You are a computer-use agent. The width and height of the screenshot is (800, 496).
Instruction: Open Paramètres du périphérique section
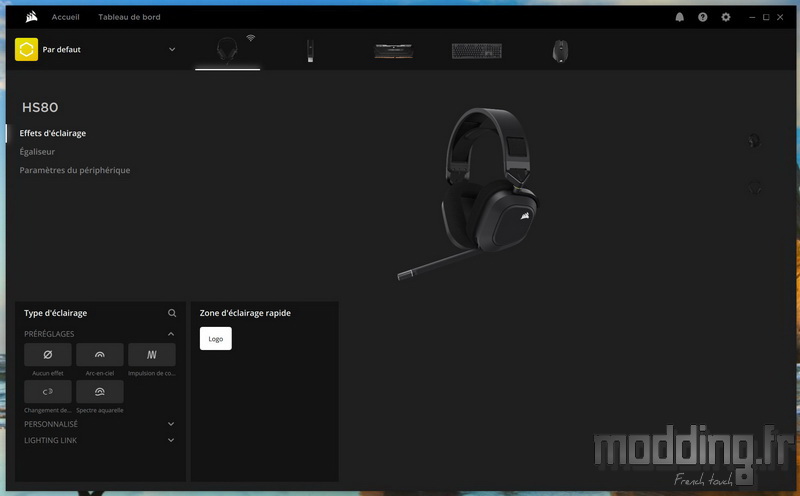click(x=74, y=170)
